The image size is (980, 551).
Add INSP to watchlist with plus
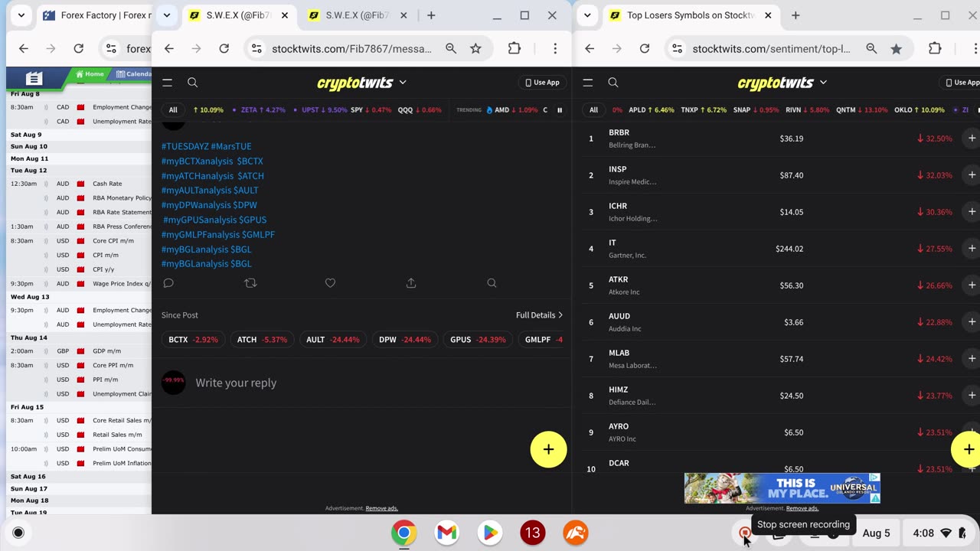point(972,175)
